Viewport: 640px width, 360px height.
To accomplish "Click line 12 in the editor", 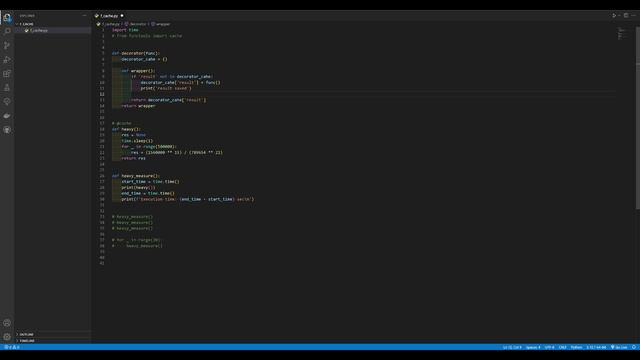I will coord(363,94).
